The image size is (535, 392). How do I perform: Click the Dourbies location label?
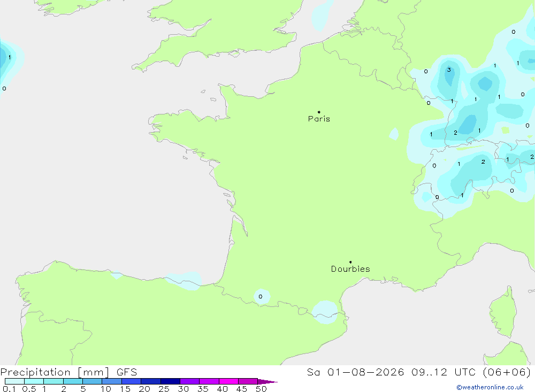point(350,269)
